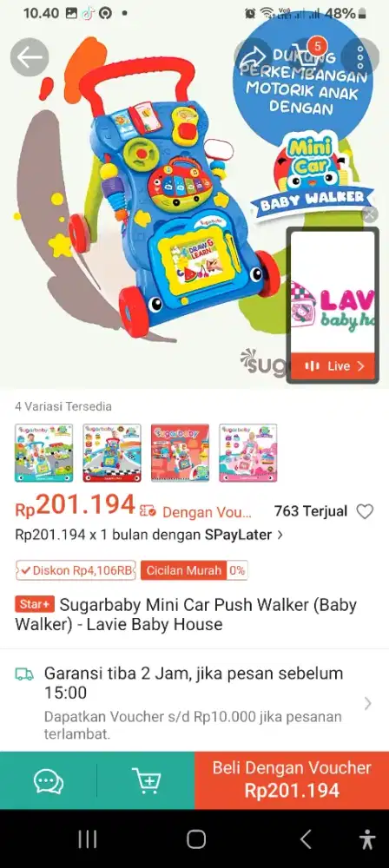389x868 pixels.
Task: Open the Lavie Baby House live stream
Action: tap(333, 293)
